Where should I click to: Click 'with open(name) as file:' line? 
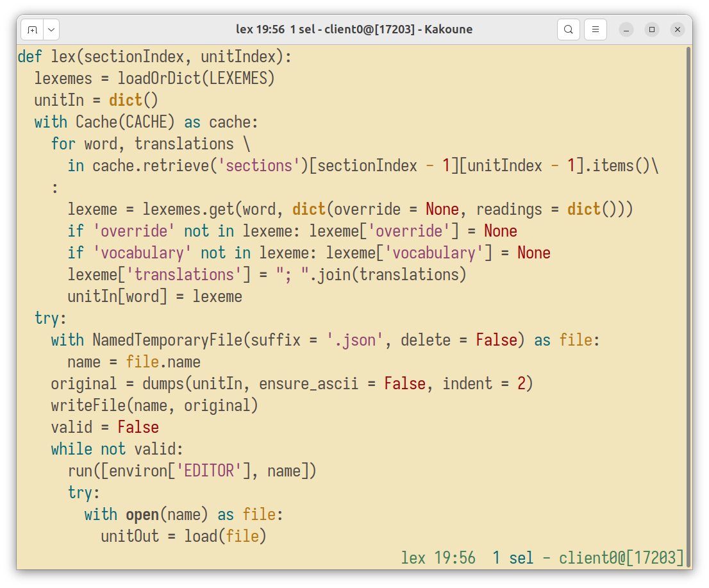tap(183, 515)
